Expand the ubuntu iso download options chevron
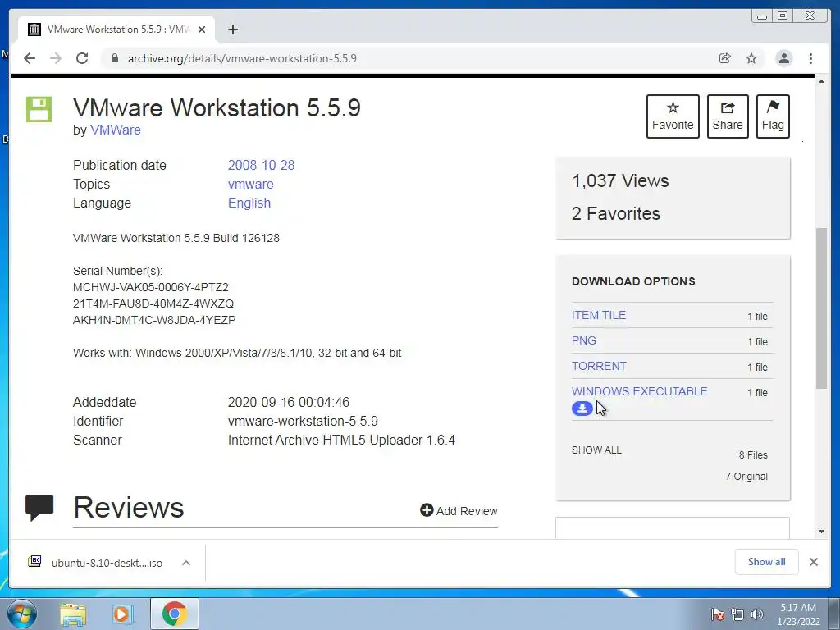The width and height of the screenshot is (840, 630). pyautogui.click(x=186, y=563)
